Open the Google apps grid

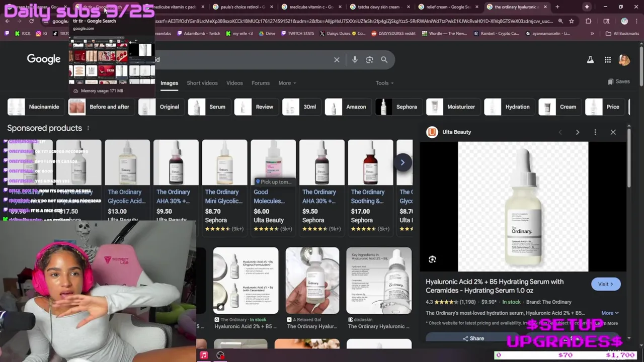[x=608, y=60]
